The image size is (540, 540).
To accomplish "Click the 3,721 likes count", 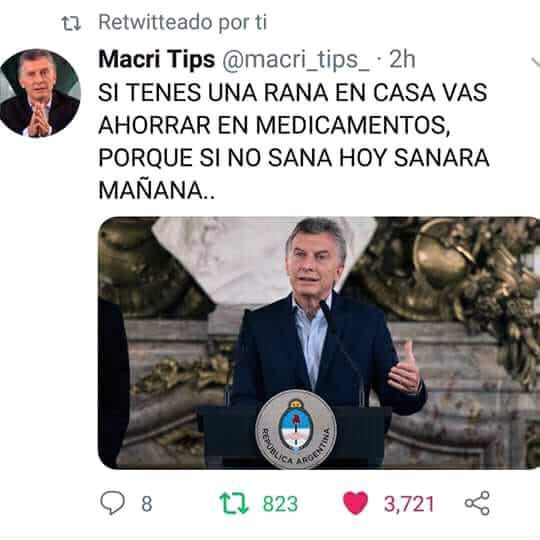I will click(x=409, y=504).
